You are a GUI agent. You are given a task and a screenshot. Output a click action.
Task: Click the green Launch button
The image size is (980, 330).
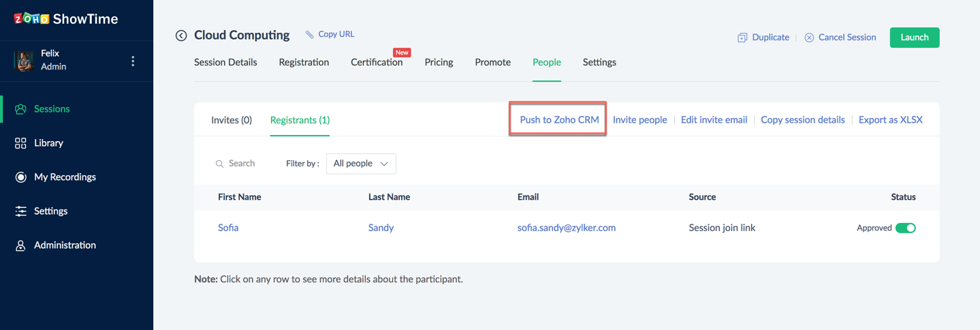pyautogui.click(x=915, y=37)
